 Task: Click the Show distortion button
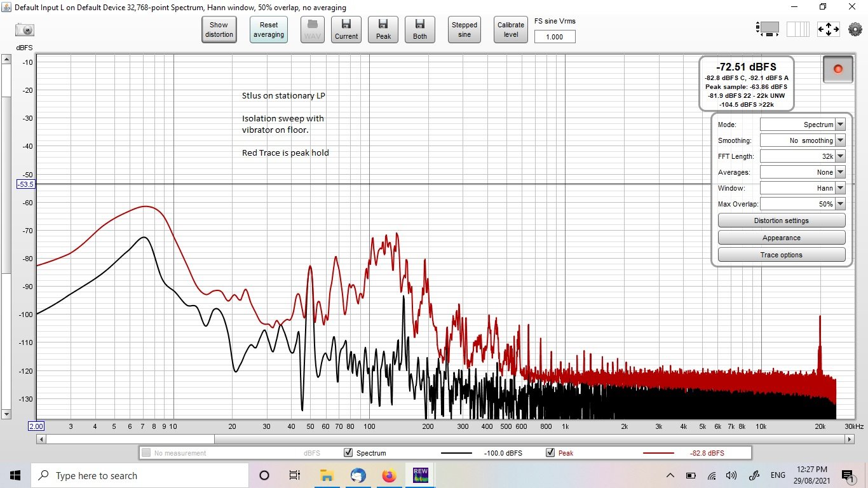(219, 30)
